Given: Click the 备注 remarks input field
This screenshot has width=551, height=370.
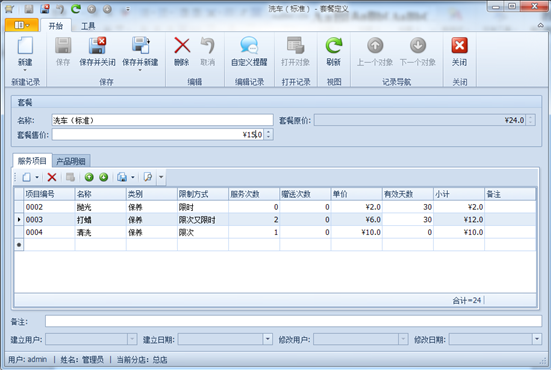Looking at the screenshot, I should click(293, 321).
